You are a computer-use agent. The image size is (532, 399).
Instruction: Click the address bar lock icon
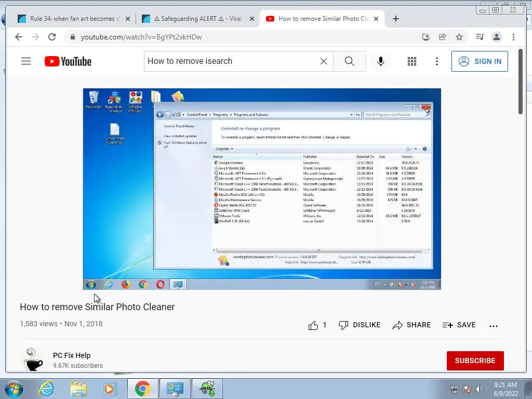coord(72,37)
